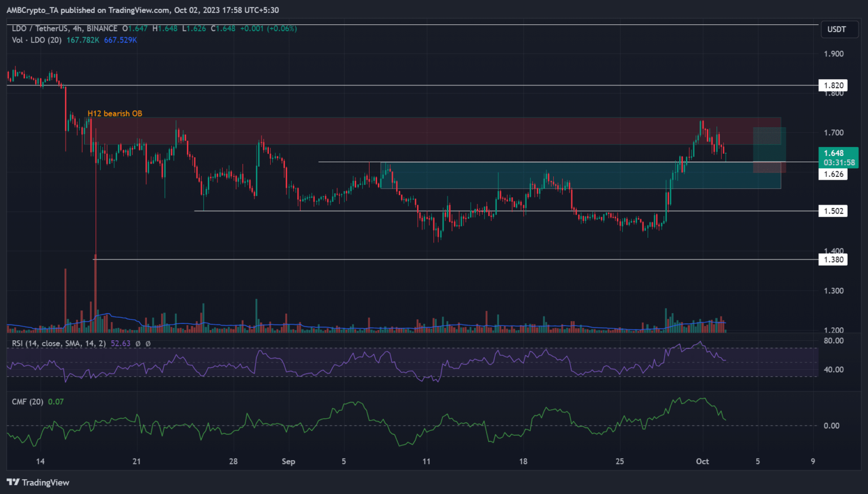
Task: Select the long position red stop-loss box
Action: pyautogui.click(x=769, y=167)
